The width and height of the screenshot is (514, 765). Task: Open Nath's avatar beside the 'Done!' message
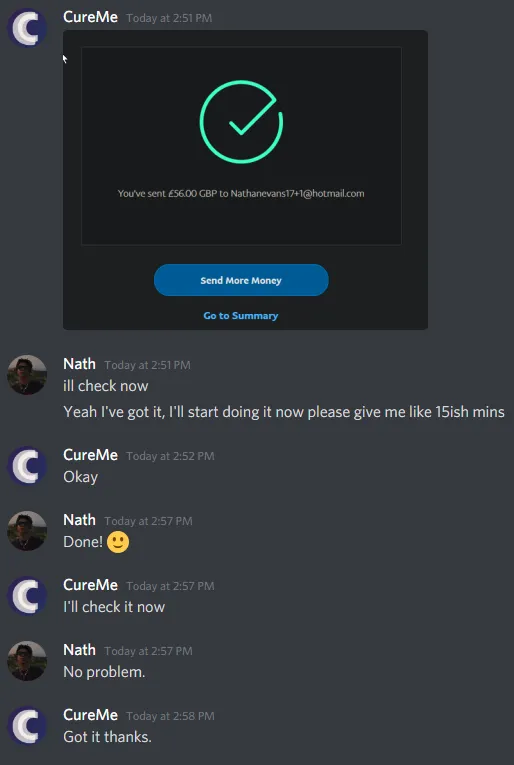(x=27, y=531)
